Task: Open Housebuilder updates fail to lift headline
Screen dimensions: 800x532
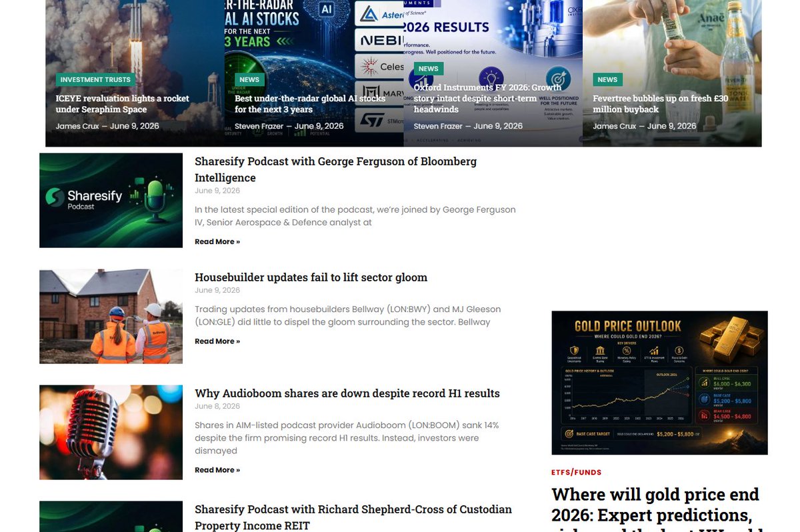Action: tap(311, 277)
